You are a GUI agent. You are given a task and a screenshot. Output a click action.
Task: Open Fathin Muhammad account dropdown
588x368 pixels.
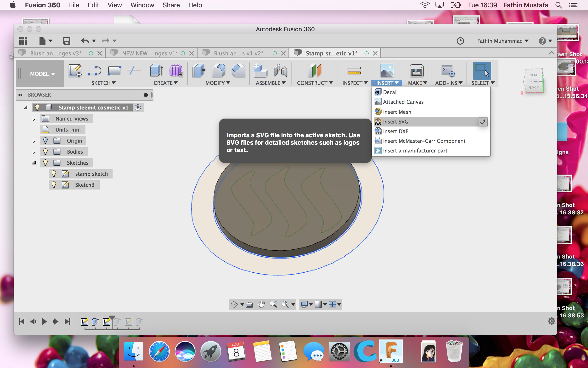[x=503, y=41]
